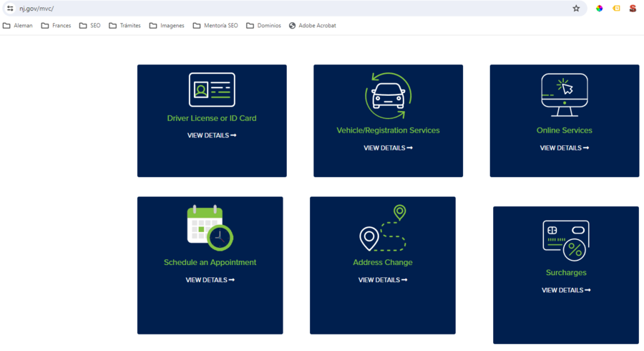This screenshot has height=351, width=644.
Task: Open the Driver License or ID Card link
Action: (212, 118)
